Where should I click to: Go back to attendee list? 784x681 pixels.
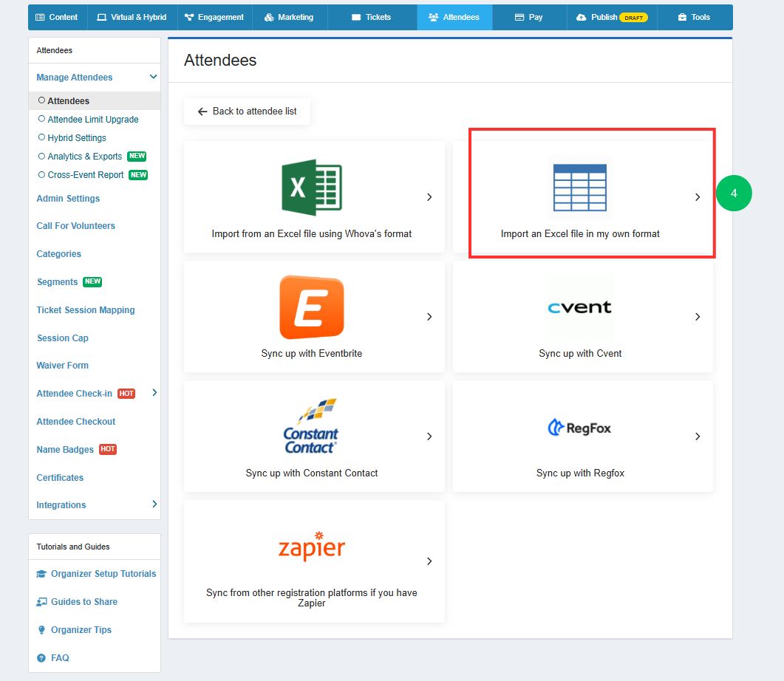pyautogui.click(x=247, y=111)
